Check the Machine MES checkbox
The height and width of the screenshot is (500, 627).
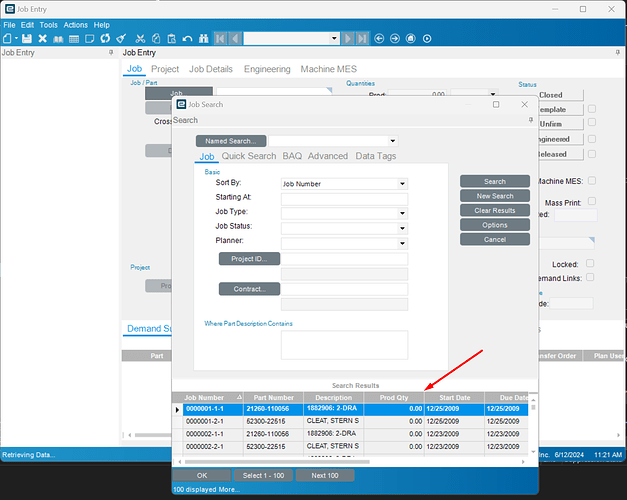(592, 181)
